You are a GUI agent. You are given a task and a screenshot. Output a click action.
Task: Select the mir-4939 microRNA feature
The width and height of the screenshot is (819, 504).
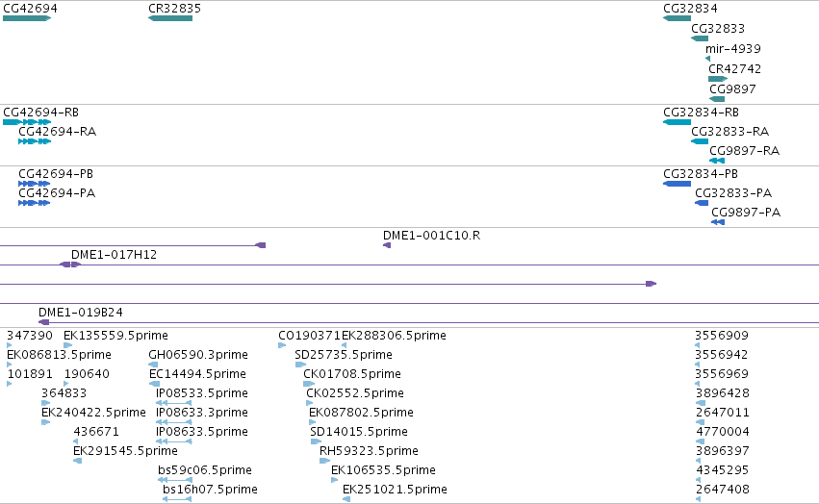point(707,59)
